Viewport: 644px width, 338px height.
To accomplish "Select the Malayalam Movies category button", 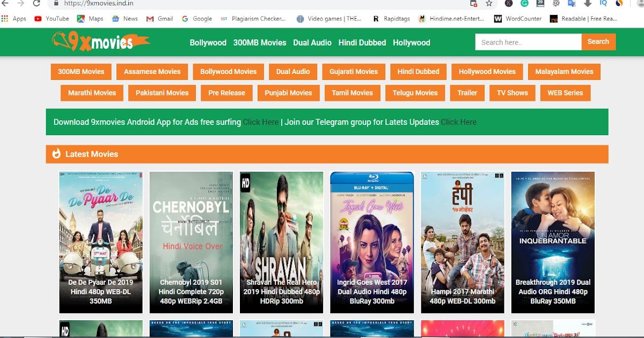I will pos(564,71).
